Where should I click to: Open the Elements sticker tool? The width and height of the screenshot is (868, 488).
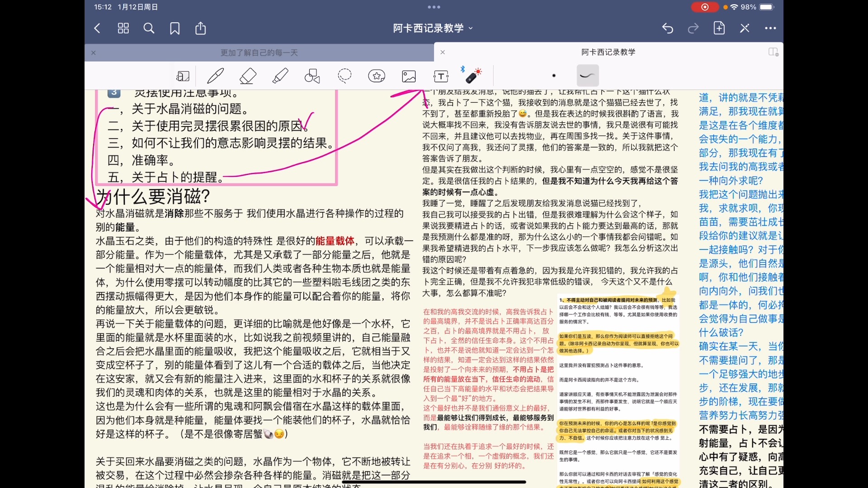coord(377,75)
